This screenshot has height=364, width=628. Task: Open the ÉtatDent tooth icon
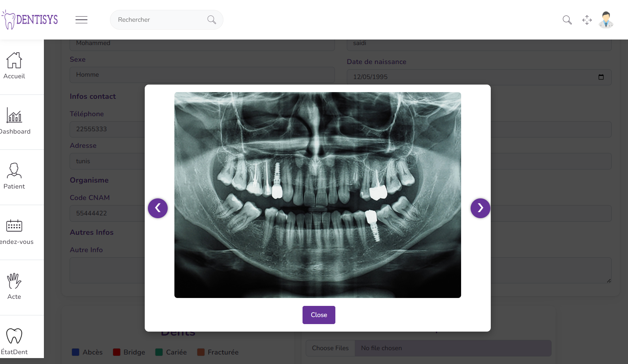(x=14, y=336)
